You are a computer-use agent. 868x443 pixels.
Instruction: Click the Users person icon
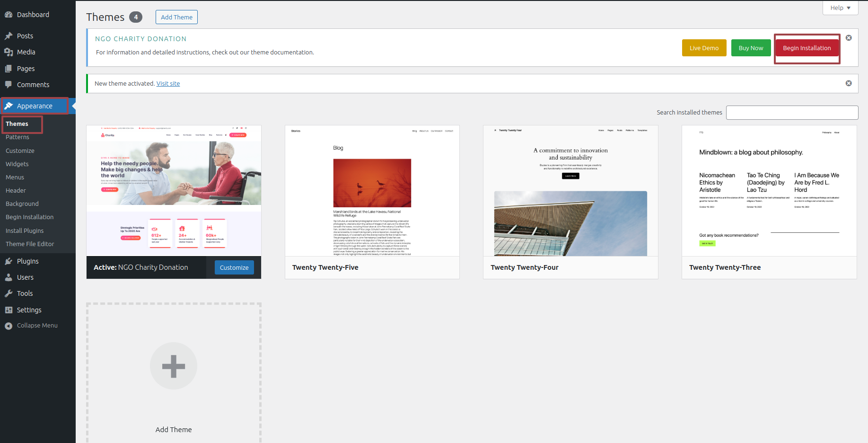[9, 277]
